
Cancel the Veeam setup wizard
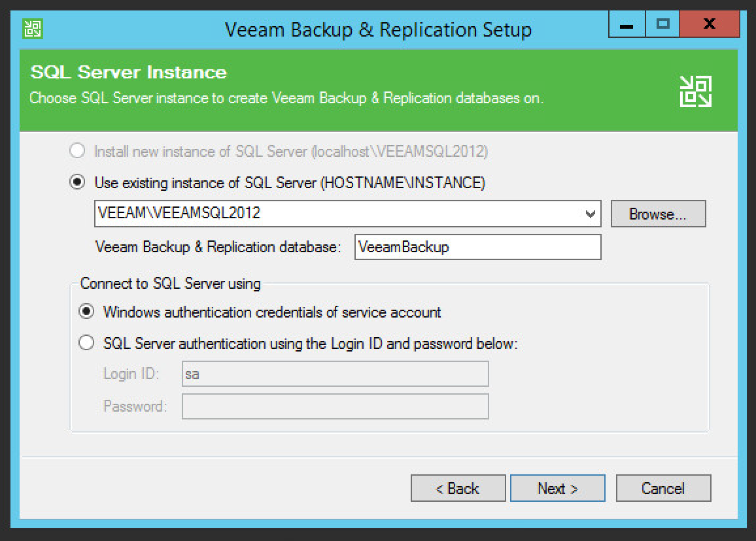[663, 488]
